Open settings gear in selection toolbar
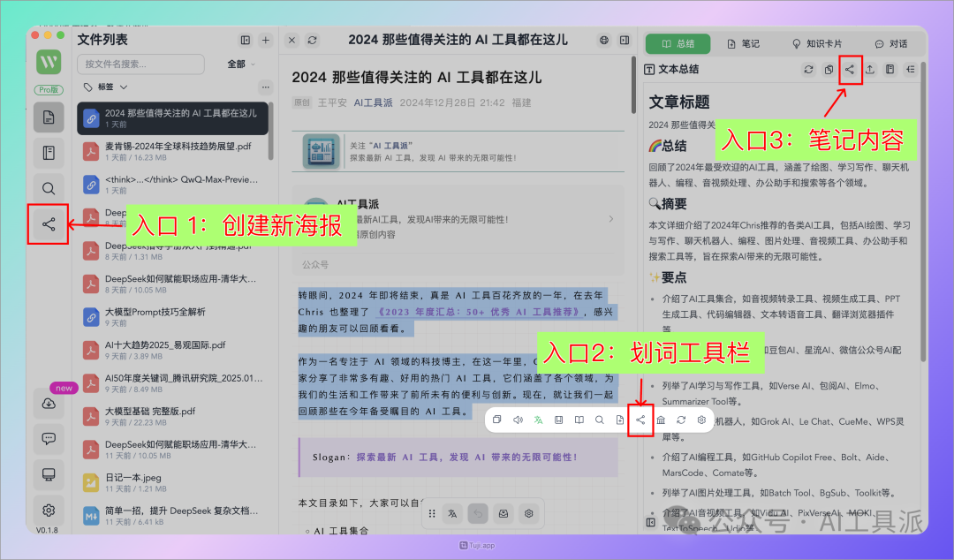The image size is (954, 560). pyautogui.click(x=701, y=420)
